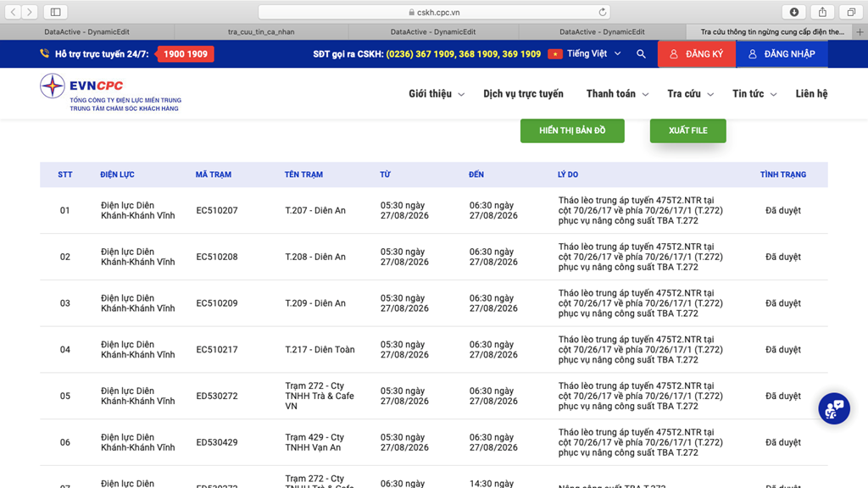868x488 pixels.
Task: Click the website search magnifier icon
Action: (641, 53)
